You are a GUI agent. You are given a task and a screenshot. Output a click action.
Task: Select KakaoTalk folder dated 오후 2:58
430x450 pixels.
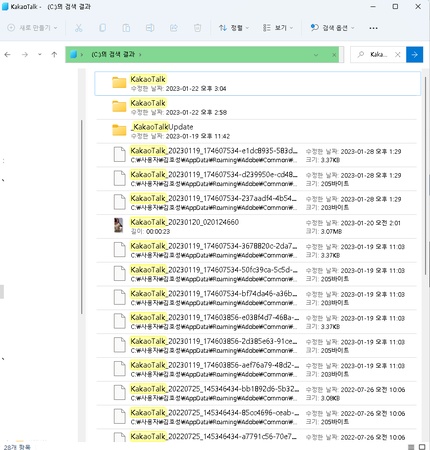point(257,107)
